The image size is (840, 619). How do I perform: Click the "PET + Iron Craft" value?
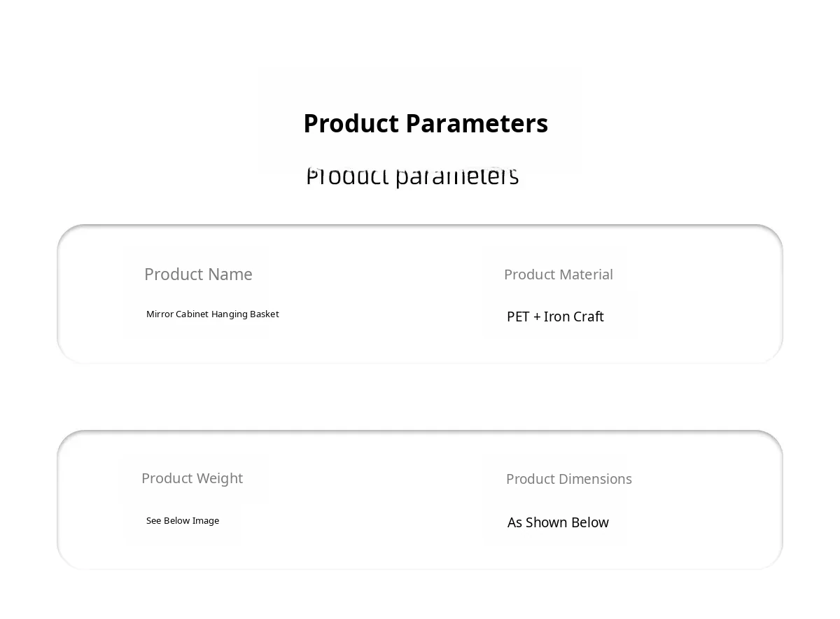555,317
